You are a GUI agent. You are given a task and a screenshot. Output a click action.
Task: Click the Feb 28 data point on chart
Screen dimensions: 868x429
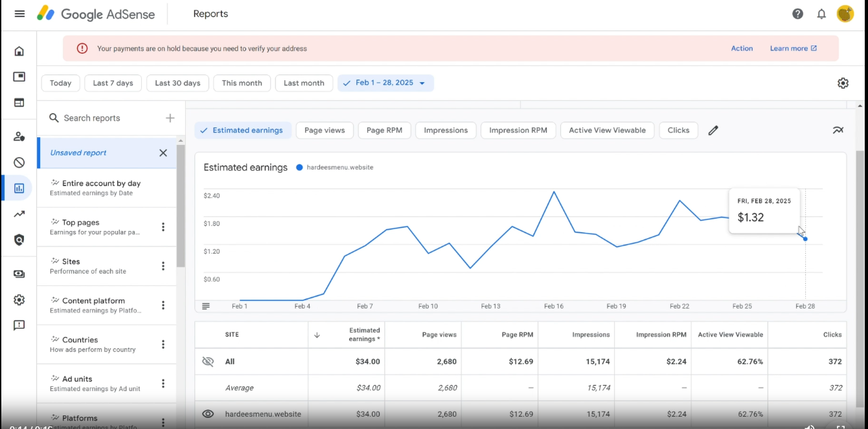[805, 239]
